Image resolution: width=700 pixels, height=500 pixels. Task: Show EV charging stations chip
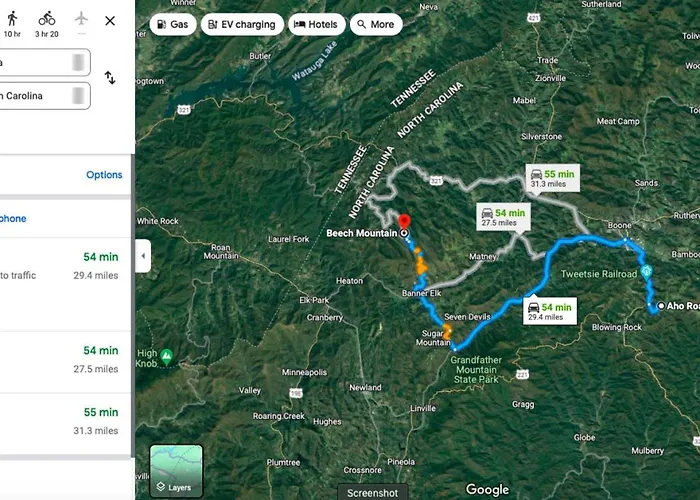(x=242, y=24)
